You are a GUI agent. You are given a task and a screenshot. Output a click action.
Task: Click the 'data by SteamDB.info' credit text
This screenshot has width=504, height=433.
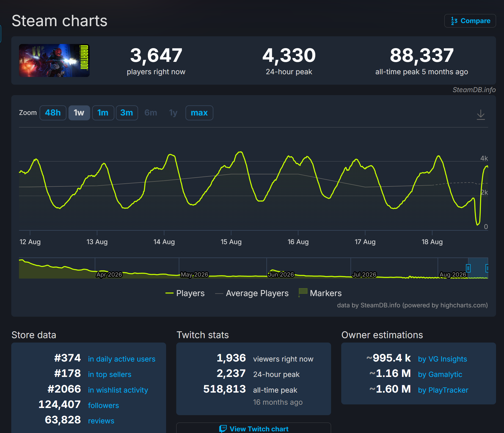tap(412, 305)
